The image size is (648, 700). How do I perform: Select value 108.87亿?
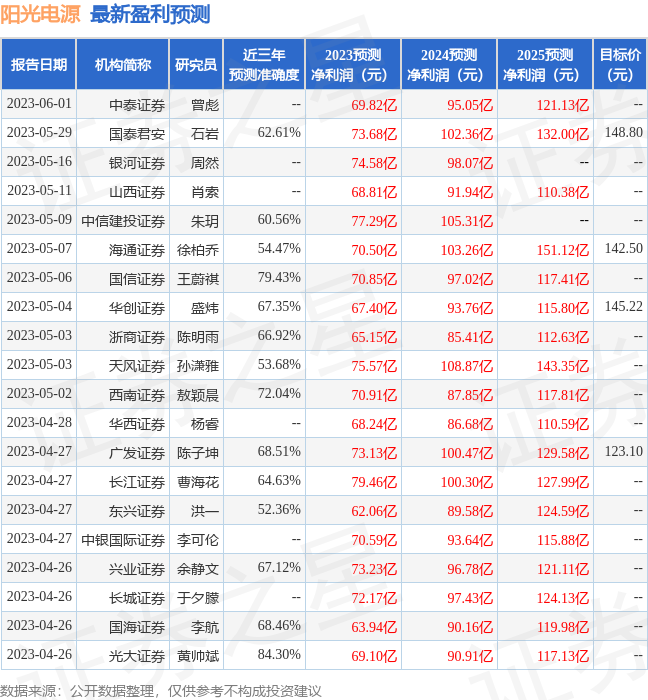click(467, 367)
